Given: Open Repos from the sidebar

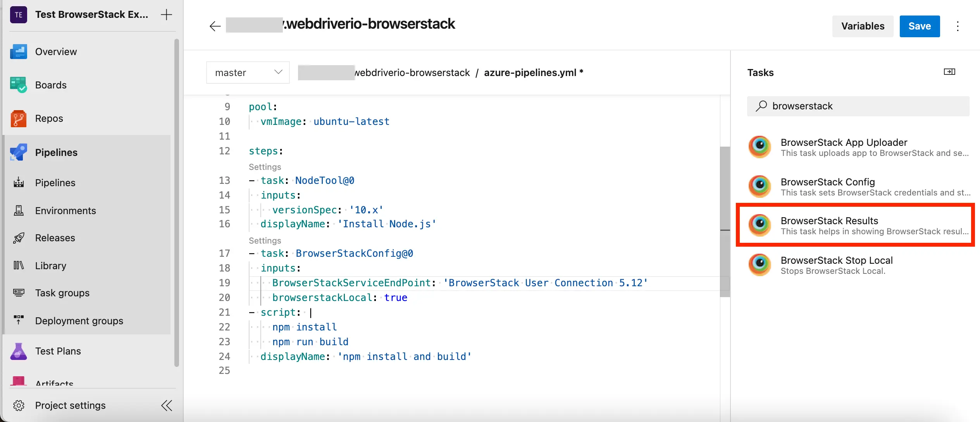Looking at the screenshot, I should click(x=49, y=118).
